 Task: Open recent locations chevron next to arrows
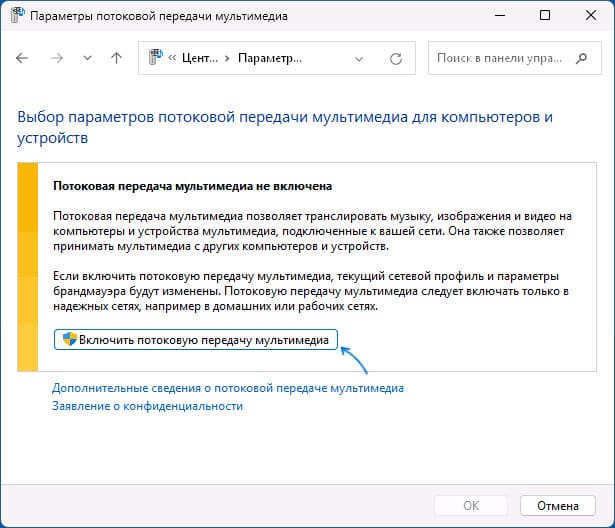click(87, 58)
